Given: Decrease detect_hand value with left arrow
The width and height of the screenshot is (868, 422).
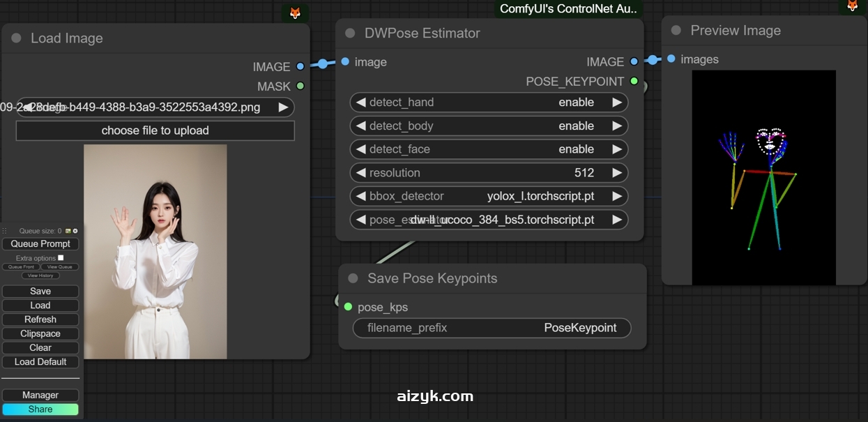Looking at the screenshot, I should [x=360, y=102].
